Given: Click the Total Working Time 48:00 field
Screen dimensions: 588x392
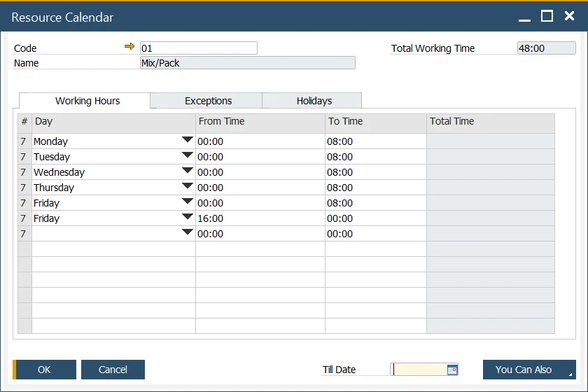Looking at the screenshot, I should point(547,48).
